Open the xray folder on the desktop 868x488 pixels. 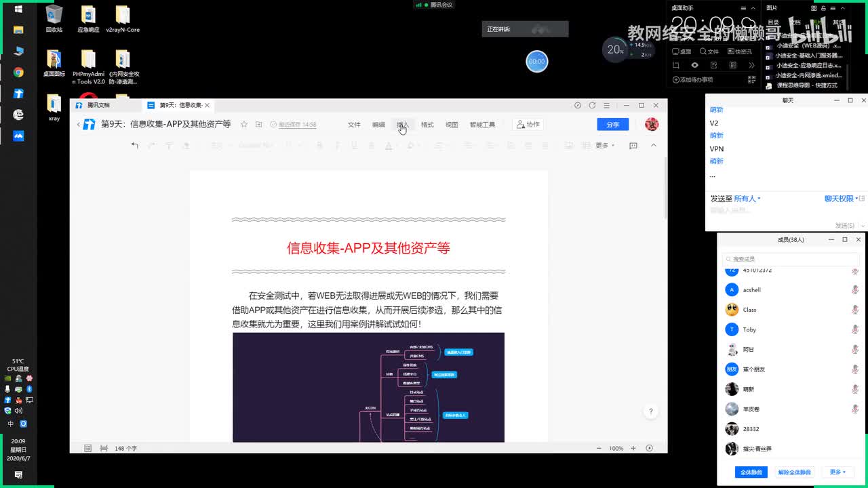[x=54, y=108]
